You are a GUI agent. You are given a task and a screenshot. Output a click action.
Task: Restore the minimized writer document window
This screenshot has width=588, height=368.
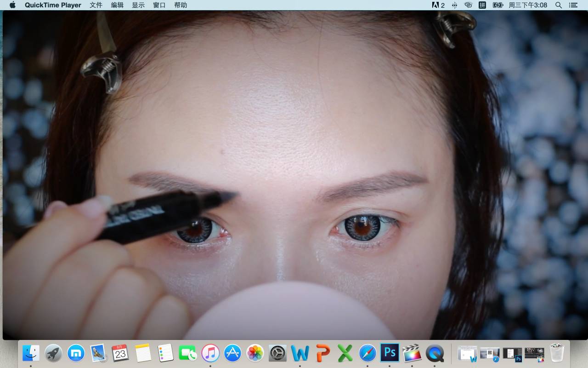click(x=467, y=354)
